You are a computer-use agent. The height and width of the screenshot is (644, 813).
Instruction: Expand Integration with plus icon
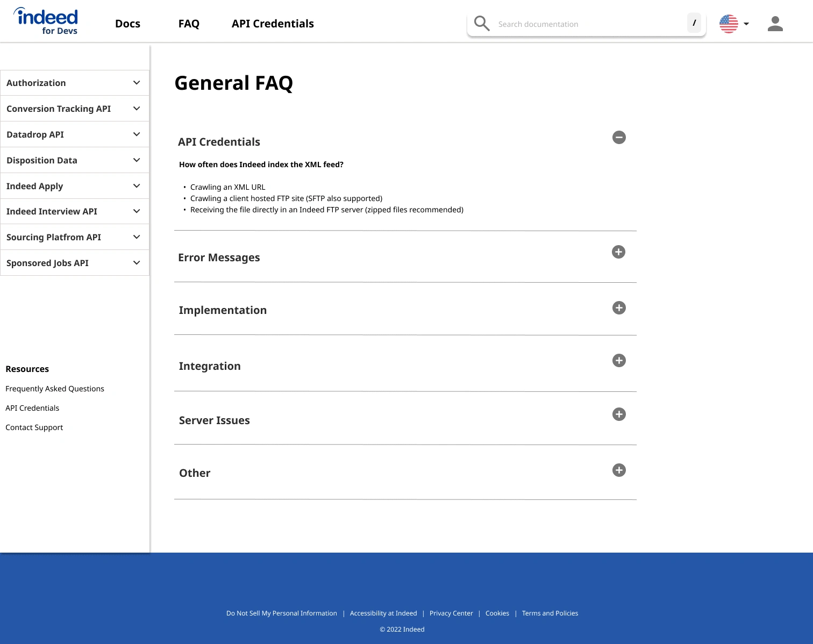619,361
